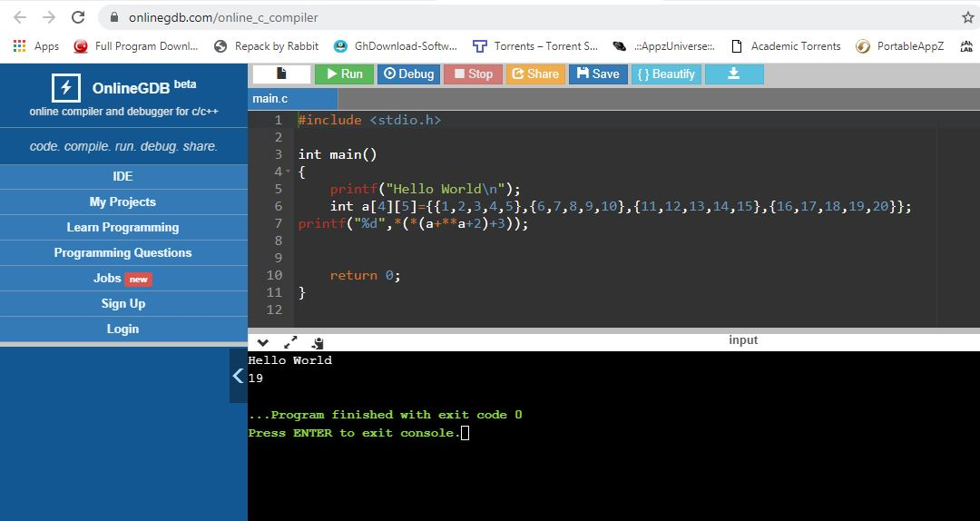
Task: Create a new file with page icon
Action: click(x=281, y=74)
